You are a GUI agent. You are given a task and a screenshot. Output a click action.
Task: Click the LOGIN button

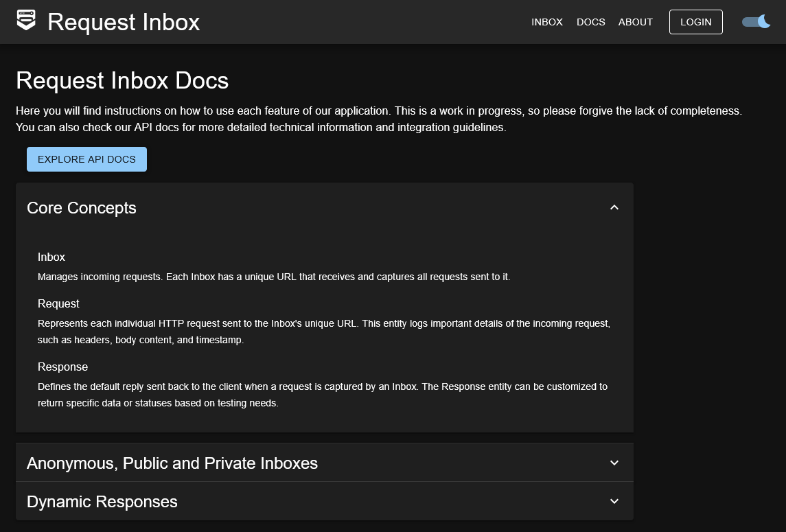pyautogui.click(x=696, y=22)
